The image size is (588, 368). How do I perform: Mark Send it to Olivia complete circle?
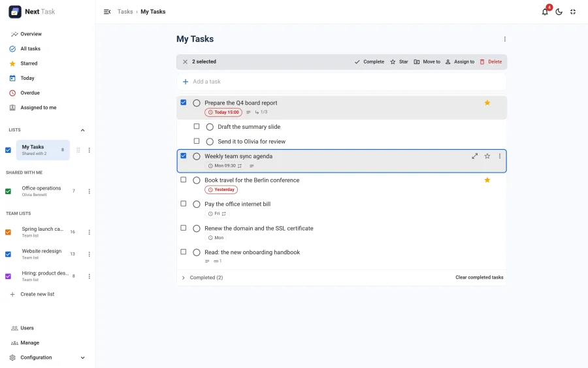(x=210, y=141)
